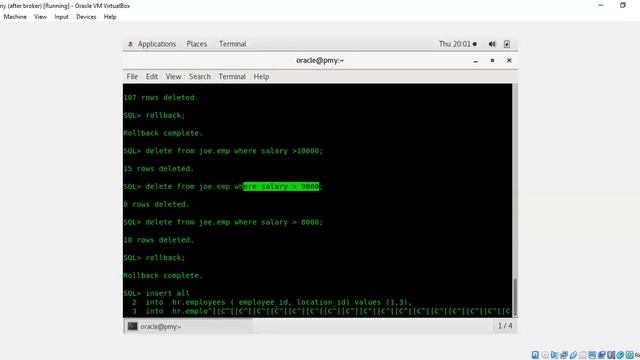This screenshot has height=360, width=640.
Task: Open the terminal window's View menu
Action: pos(173,77)
